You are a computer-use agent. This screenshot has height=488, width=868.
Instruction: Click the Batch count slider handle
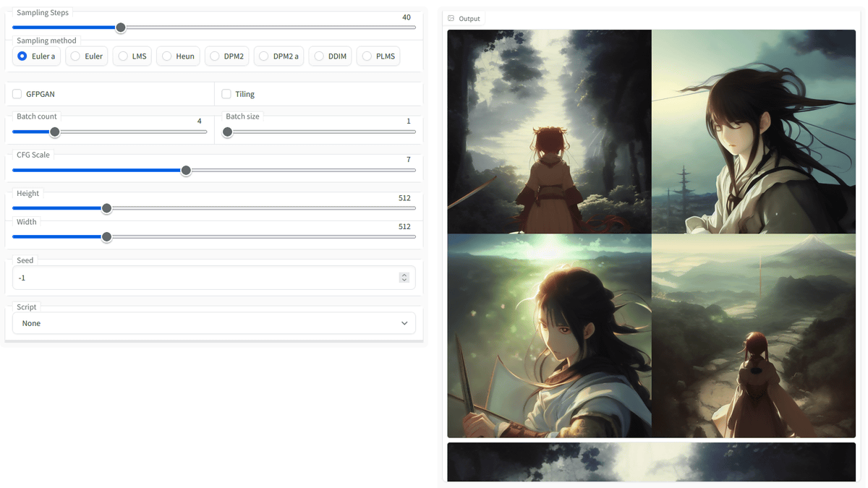point(55,132)
